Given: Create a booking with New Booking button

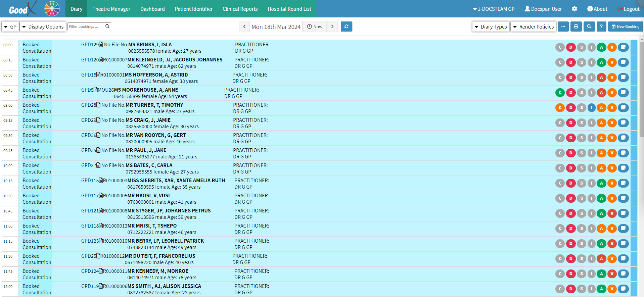Looking at the screenshot, I should click(x=625, y=27).
